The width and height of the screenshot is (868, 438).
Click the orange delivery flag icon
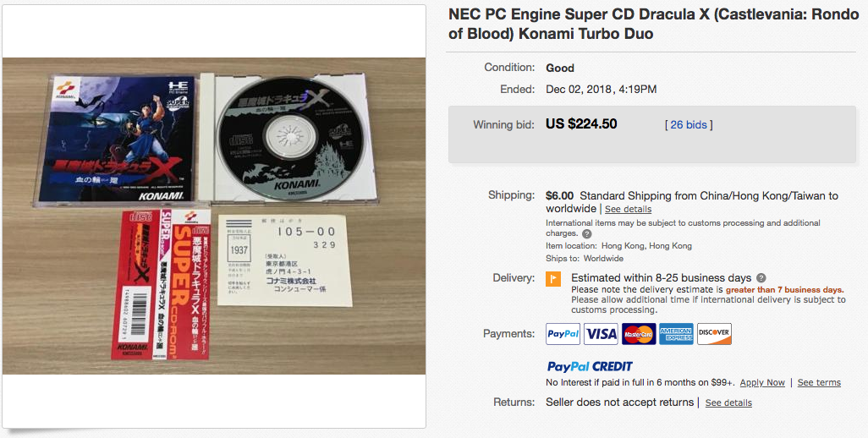tap(553, 279)
